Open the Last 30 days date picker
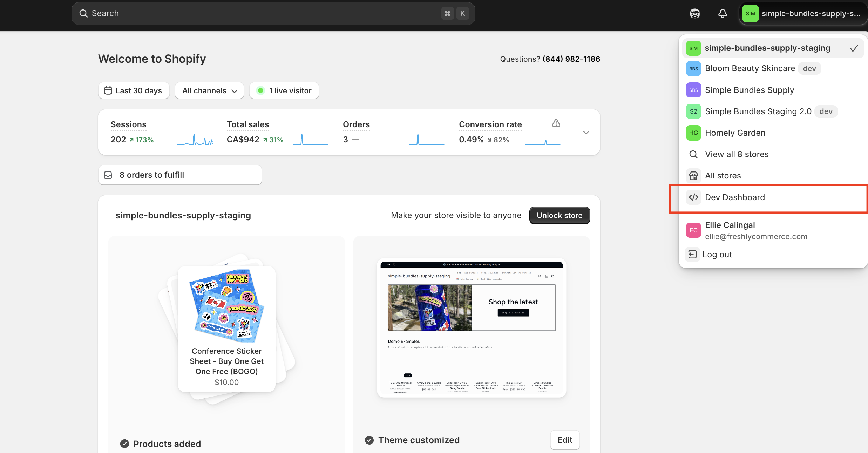The image size is (868, 453). click(134, 91)
